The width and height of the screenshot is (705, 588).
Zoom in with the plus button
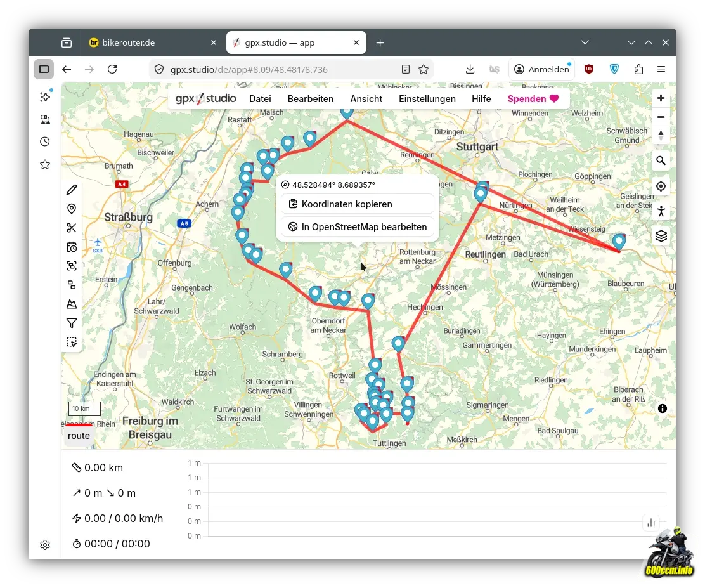[661, 98]
